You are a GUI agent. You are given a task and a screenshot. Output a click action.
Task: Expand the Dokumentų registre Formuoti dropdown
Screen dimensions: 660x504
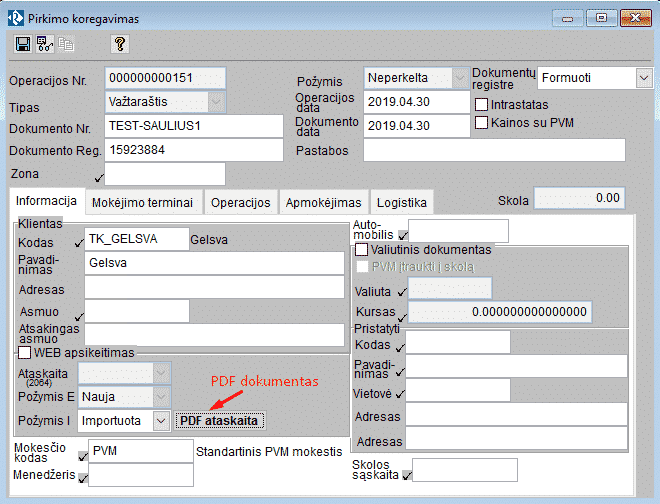[x=642, y=78]
